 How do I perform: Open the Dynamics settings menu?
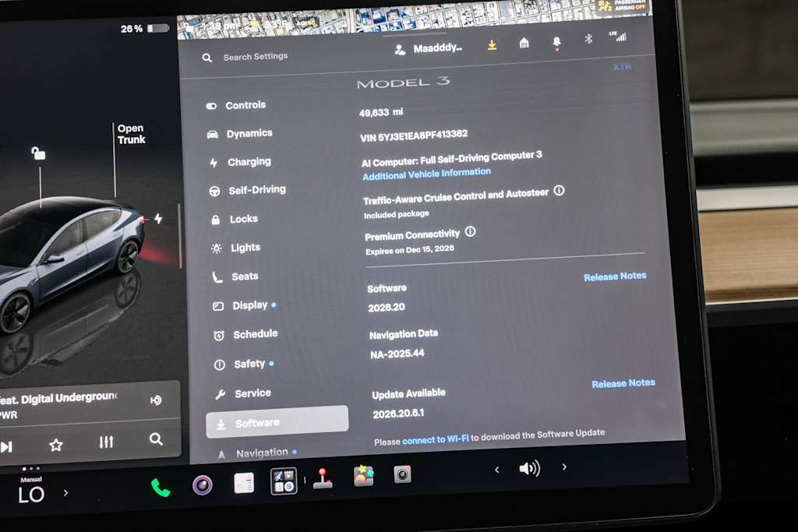point(240,134)
